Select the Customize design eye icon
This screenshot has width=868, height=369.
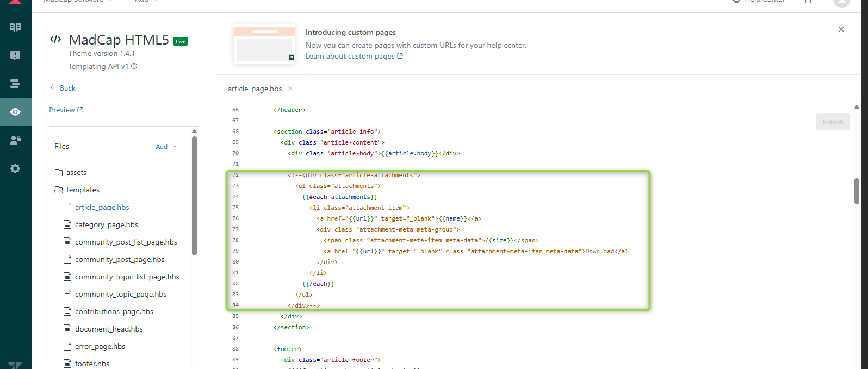tap(15, 112)
